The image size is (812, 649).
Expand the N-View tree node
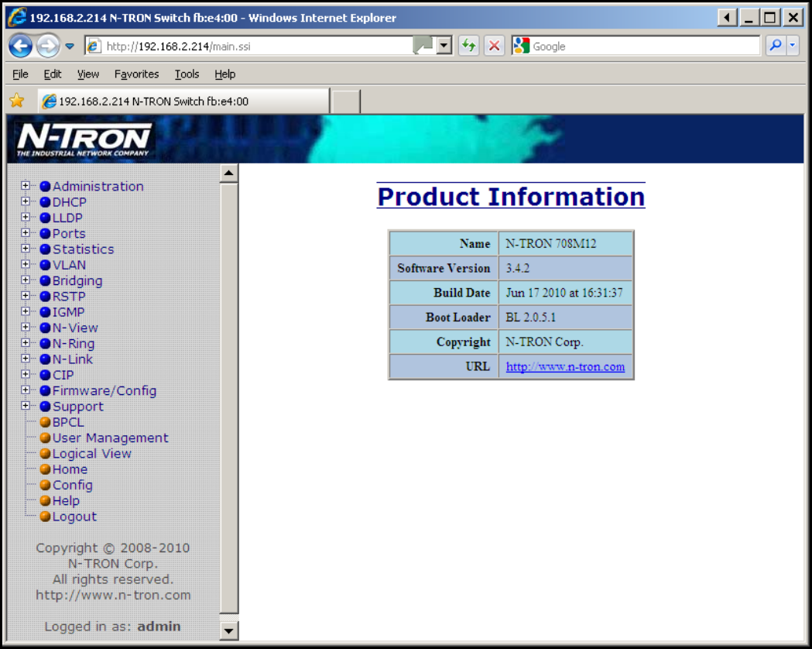pos(25,327)
